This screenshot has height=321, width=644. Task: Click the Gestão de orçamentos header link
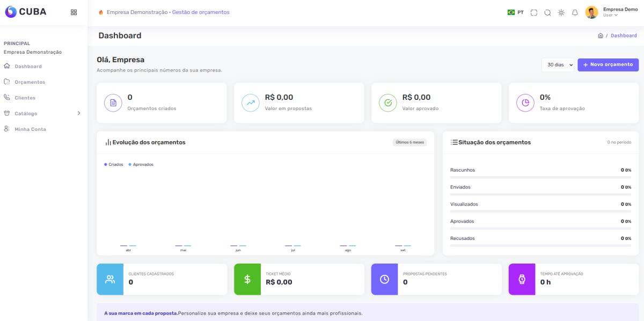pyautogui.click(x=201, y=12)
